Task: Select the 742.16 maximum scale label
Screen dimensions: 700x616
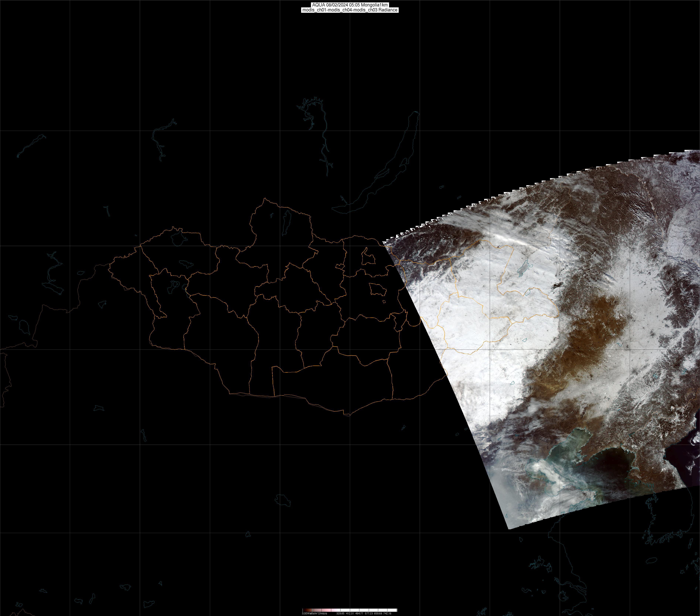Action: pyautogui.click(x=387, y=613)
